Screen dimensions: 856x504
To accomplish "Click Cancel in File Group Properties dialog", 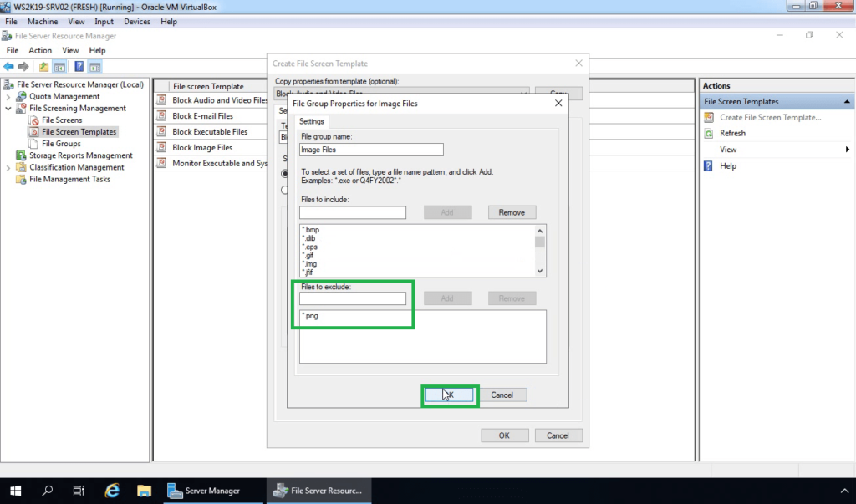I will click(502, 395).
